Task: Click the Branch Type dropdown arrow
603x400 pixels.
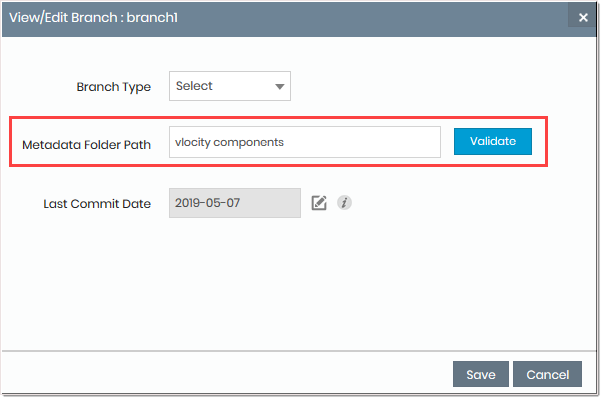Action: click(279, 86)
